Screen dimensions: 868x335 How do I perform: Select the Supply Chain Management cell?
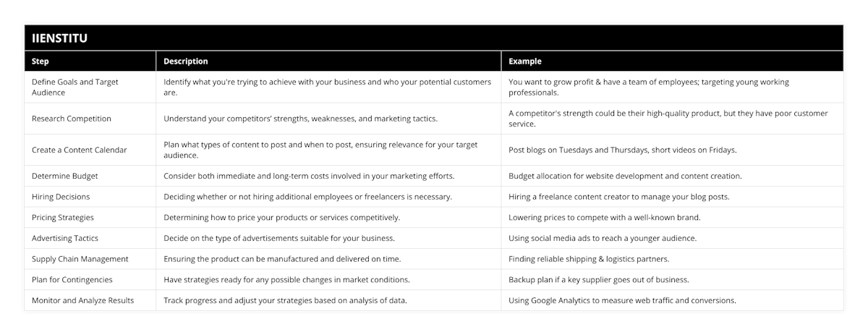80,259
